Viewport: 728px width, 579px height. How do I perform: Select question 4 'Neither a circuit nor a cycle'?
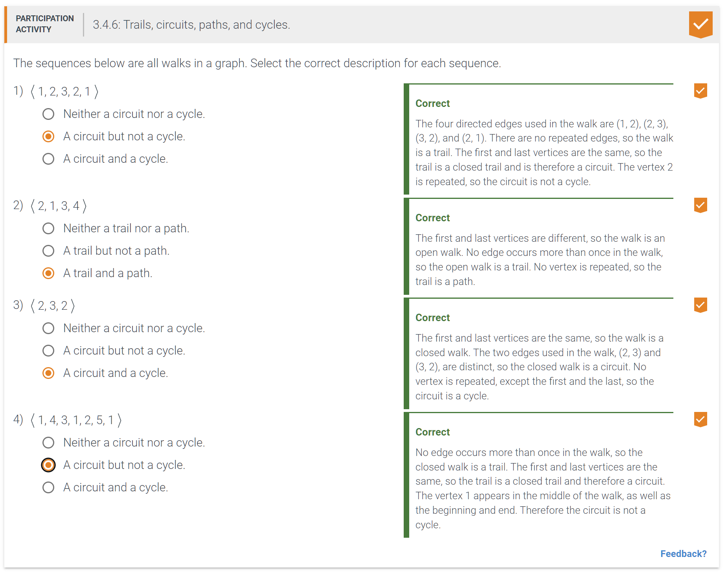pos(48,443)
